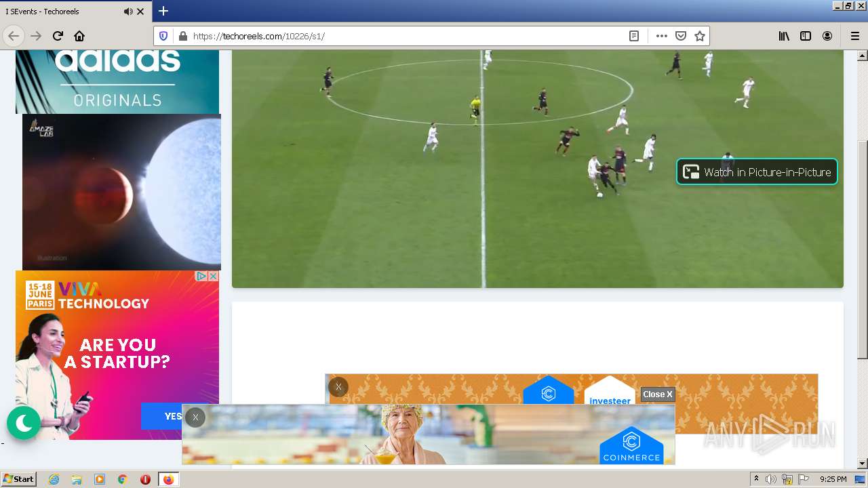Open the network tray icon
The image size is (868, 488).
coord(787,479)
